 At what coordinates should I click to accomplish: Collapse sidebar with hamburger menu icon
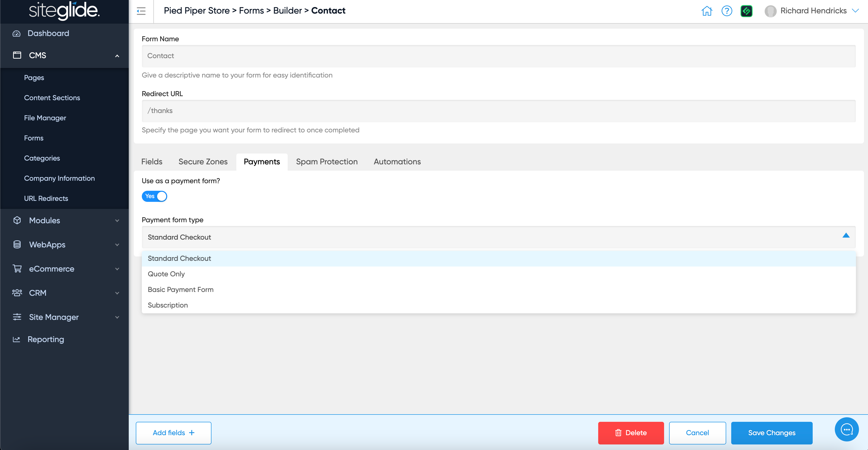(x=141, y=11)
